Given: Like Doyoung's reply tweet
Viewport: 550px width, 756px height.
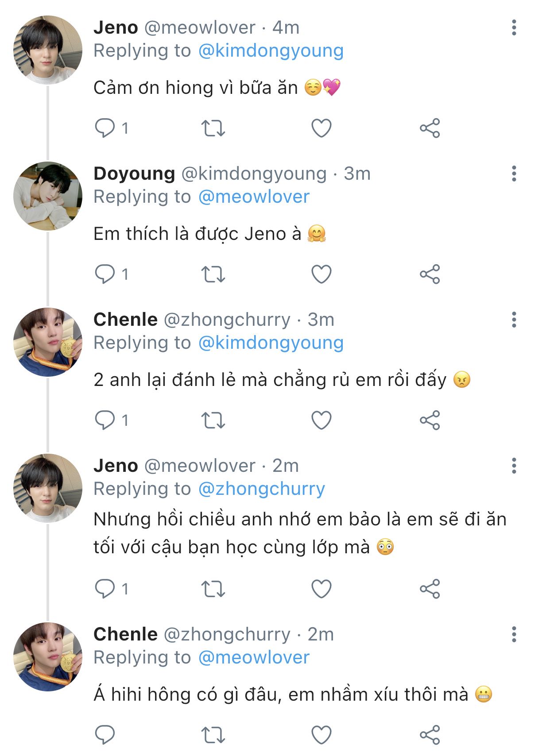Looking at the screenshot, I should coord(321,274).
